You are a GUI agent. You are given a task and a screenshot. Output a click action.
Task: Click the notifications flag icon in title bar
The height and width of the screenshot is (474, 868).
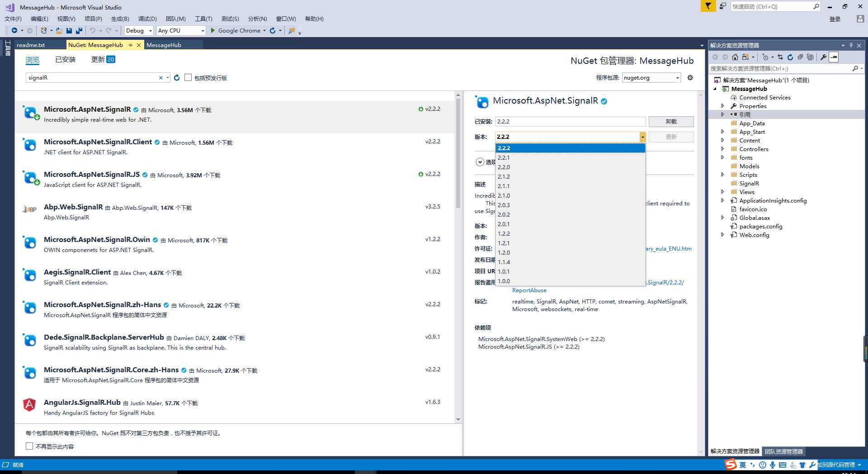tap(708, 6)
